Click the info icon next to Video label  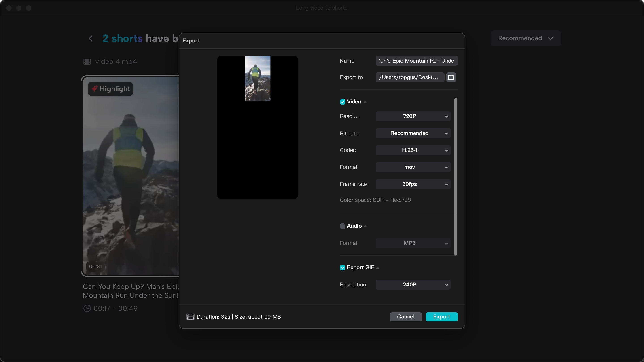[x=365, y=102]
